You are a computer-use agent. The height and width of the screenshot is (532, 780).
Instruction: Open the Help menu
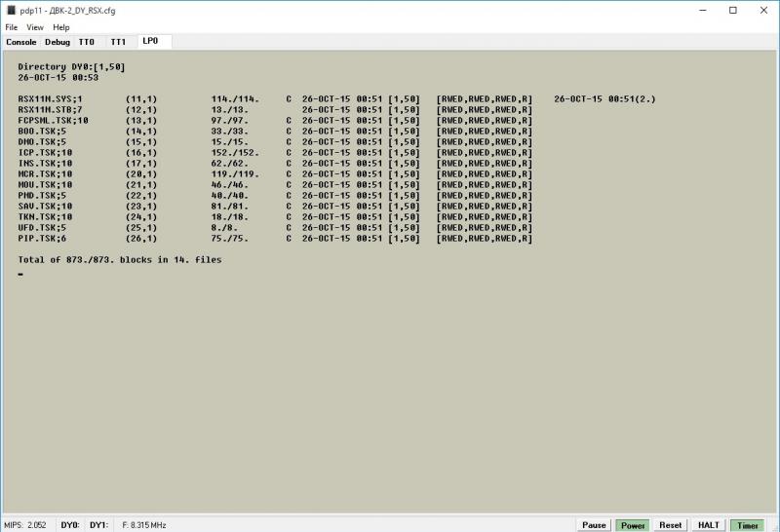coord(61,27)
